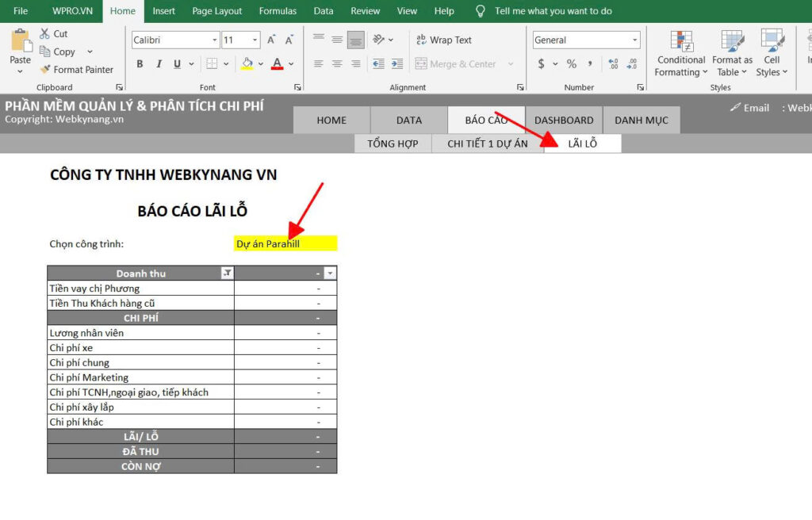Click the TỔNG HỢP report button
Image resolution: width=812 pixels, height=520 pixels.
click(393, 143)
